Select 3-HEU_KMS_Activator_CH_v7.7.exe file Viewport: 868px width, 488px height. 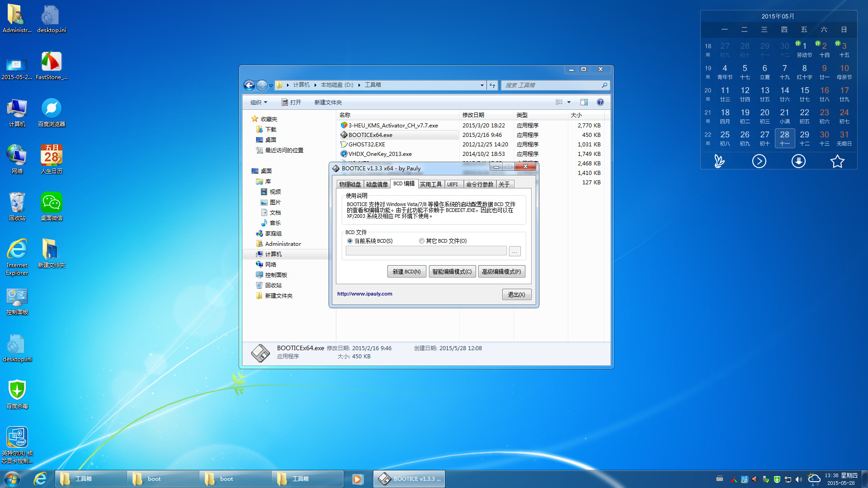[x=392, y=125]
